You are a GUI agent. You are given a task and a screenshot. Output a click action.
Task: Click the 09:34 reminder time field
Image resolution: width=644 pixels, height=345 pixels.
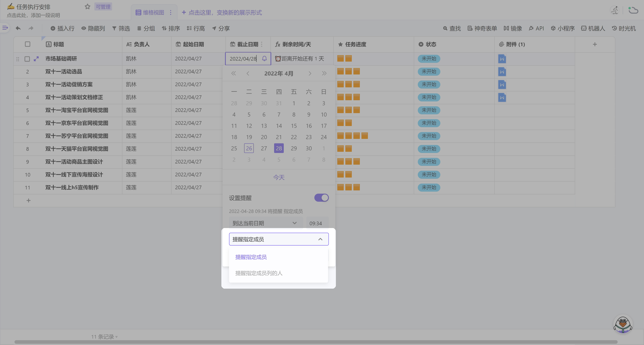pyautogui.click(x=316, y=223)
